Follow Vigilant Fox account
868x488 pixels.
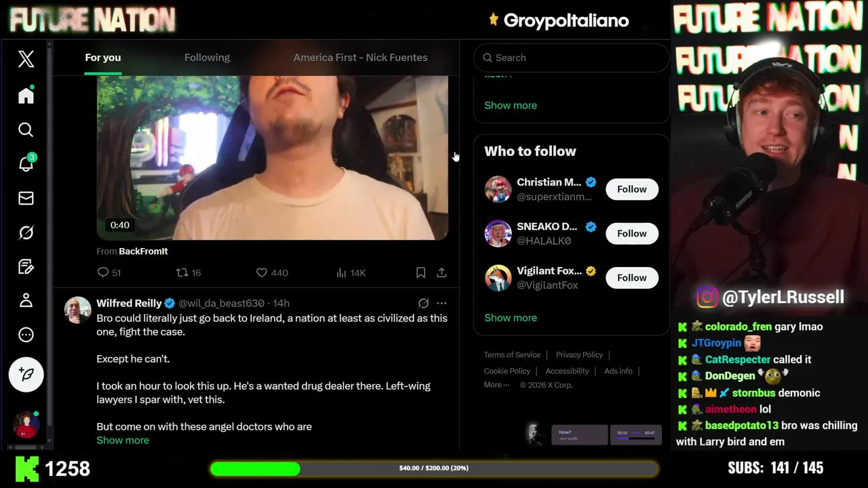click(x=632, y=277)
